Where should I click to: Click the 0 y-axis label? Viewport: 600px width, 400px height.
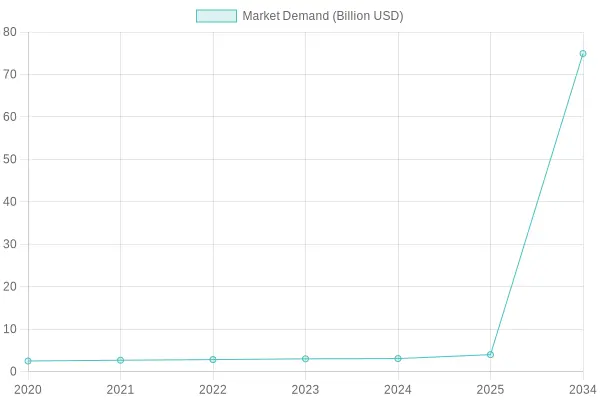click(x=14, y=371)
